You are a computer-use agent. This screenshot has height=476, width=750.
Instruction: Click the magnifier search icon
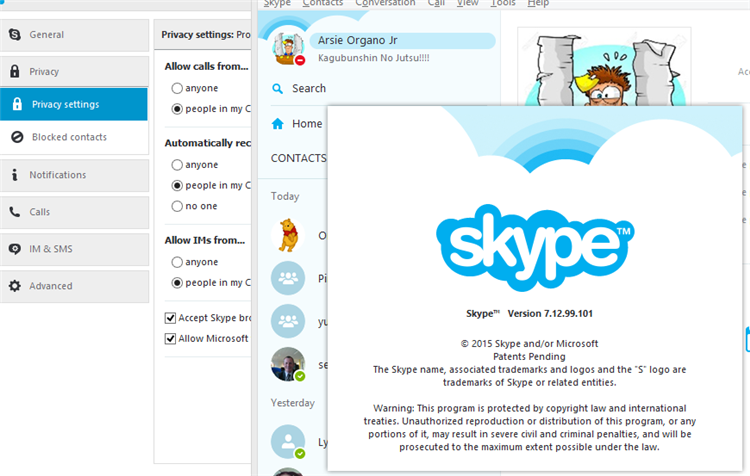tap(277, 89)
